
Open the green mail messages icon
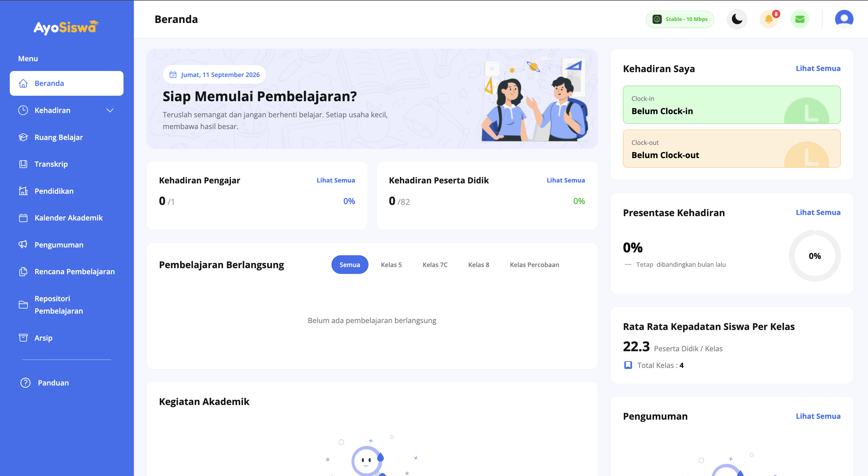800,19
